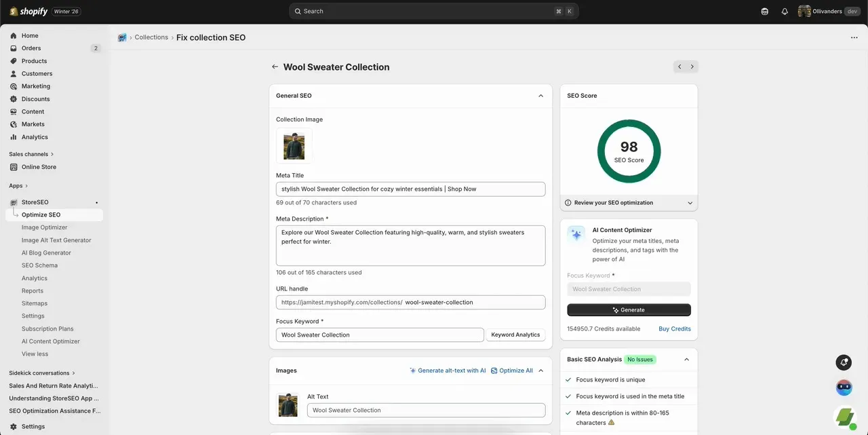Image resolution: width=868 pixels, height=435 pixels.
Task: Click the URL handle field
Action: [x=410, y=302]
